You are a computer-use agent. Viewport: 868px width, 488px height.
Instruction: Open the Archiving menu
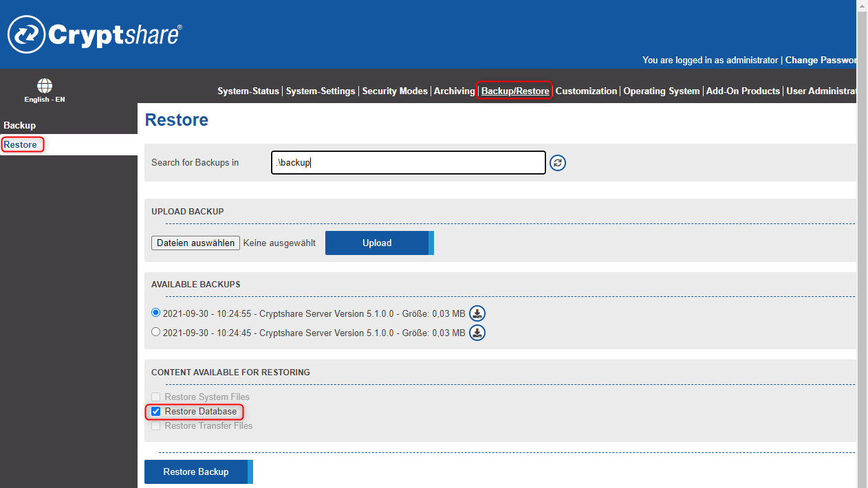click(x=454, y=91)
